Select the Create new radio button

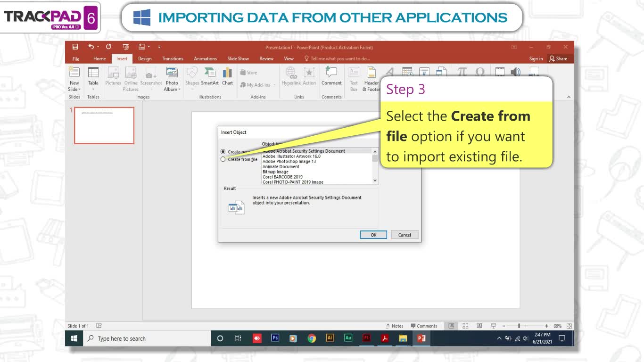pyautogui.click(x=223, y=152)
